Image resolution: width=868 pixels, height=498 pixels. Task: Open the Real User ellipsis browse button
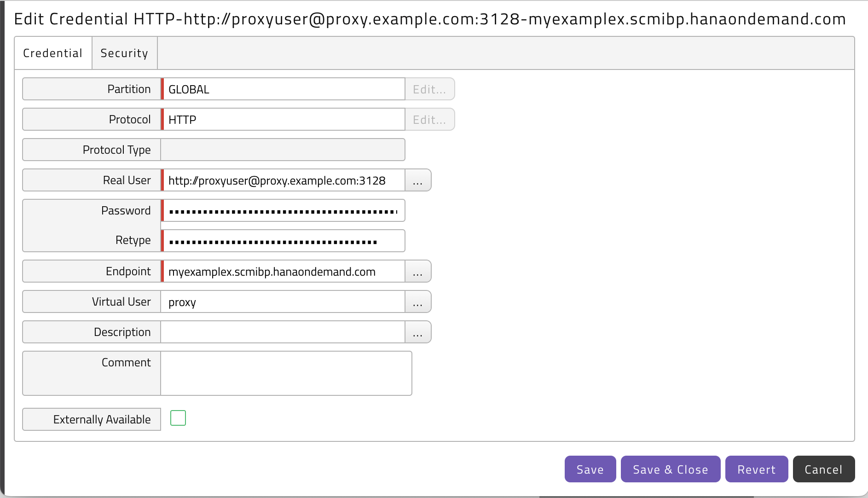coord(417,180)
